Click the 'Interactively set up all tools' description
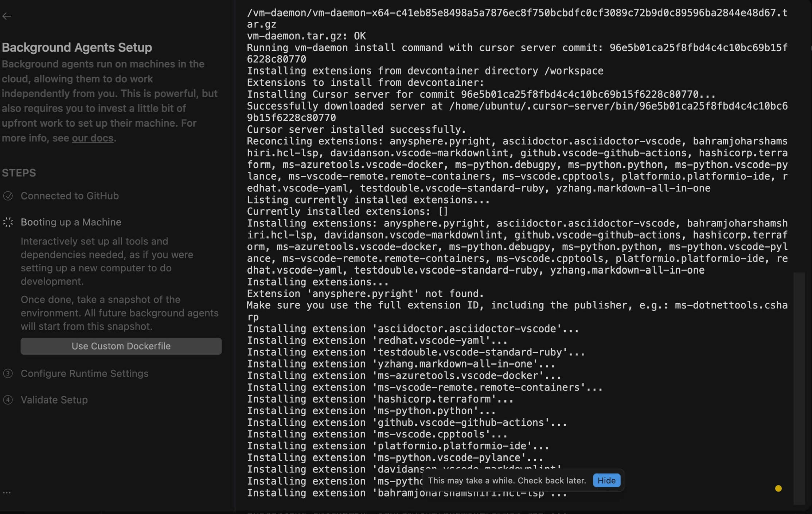 [x=107, y=261]
